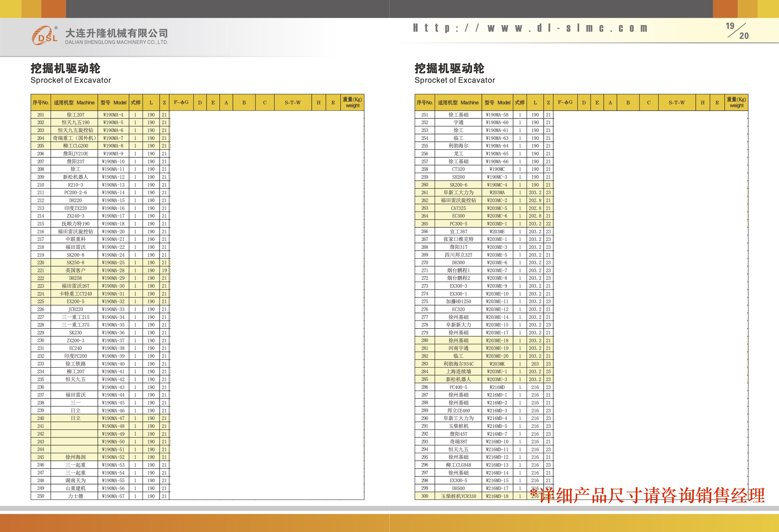779x532 pixels.
Task: Select machine cell EC300
Action: coord(458,216)
